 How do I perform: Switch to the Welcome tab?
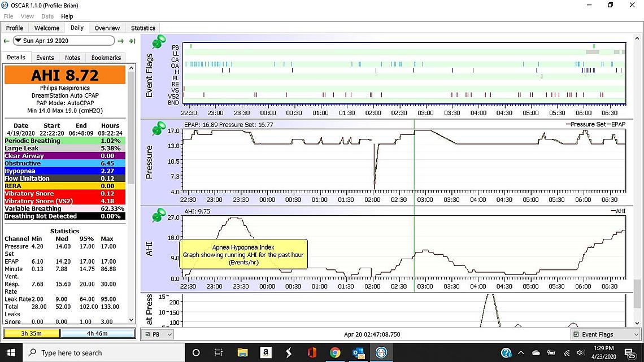pos(46,28)
